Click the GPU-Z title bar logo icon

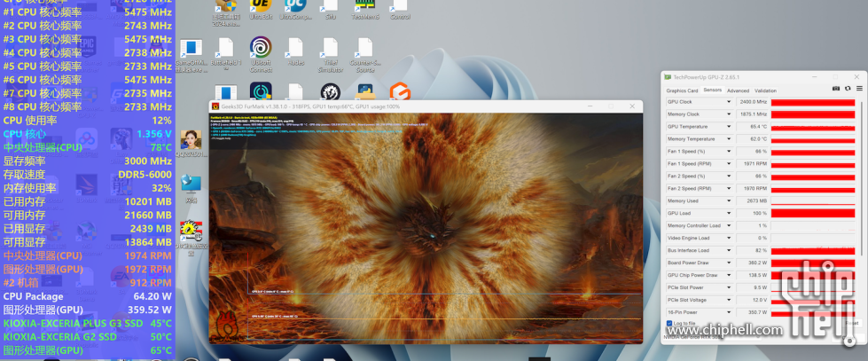[x=668, y=77]
